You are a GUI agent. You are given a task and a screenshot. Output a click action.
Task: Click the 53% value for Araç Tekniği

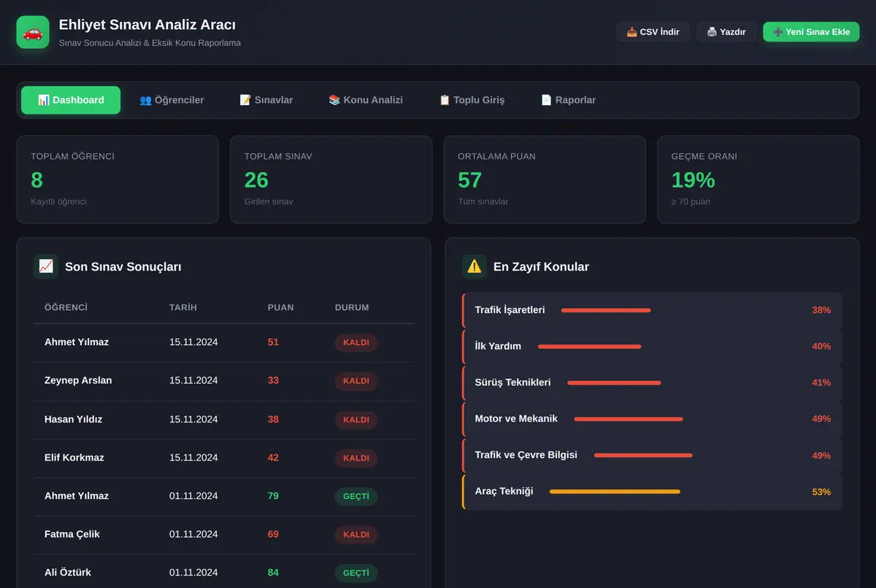pos(821,492)
